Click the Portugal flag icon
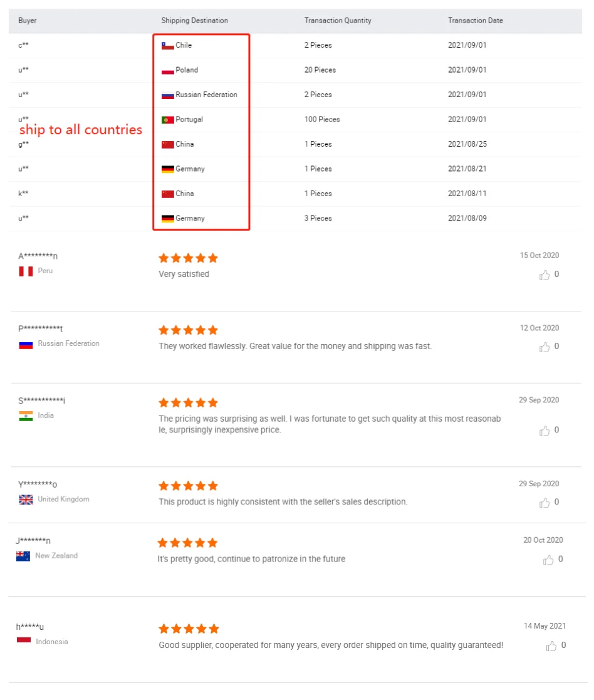This screenshot has height=700, width=594. tap(167, 120)
